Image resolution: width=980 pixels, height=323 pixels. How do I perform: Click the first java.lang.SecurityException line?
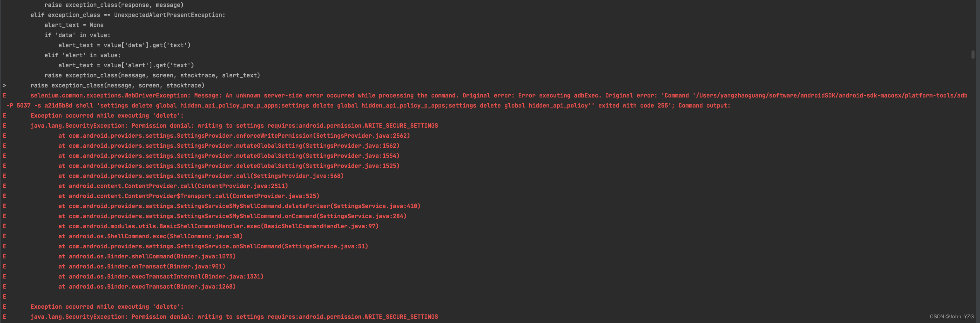pyautogui.click(x=234, y=126)
